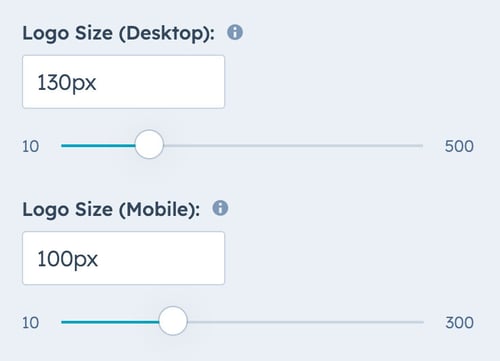Image resolution: width=500 pixels, height=361 pixels.
Task: Click the 10 minimum label of desktop slider
Action: click(x=30, y=147)
